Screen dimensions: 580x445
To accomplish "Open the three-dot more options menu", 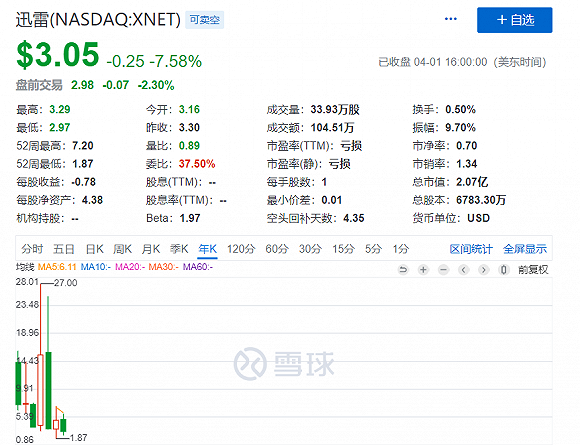I will pyautogui.click(x=451, y=19).
